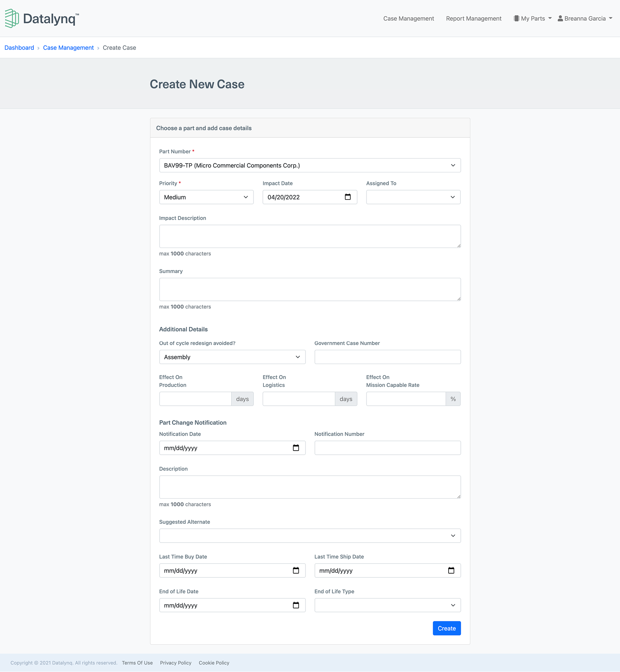
Task: Click the My Parts chip icon
Action: [516, 18]
